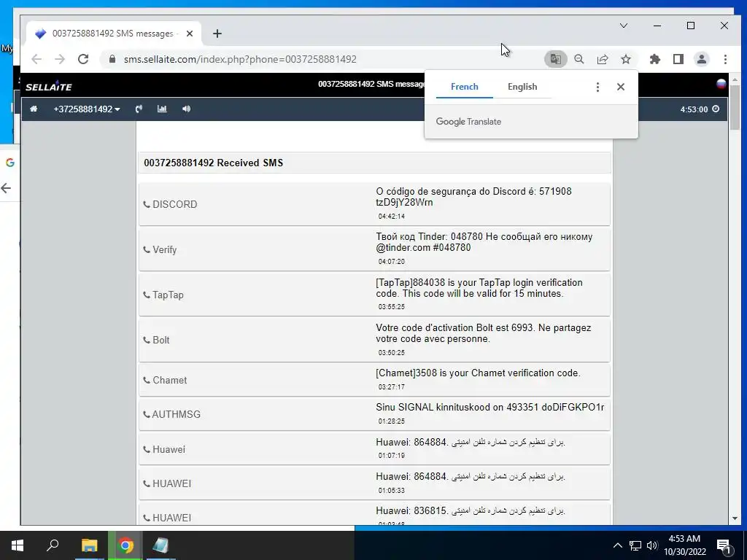Click the 0037258881492 Received SMS heading

(x=214, y=163)
